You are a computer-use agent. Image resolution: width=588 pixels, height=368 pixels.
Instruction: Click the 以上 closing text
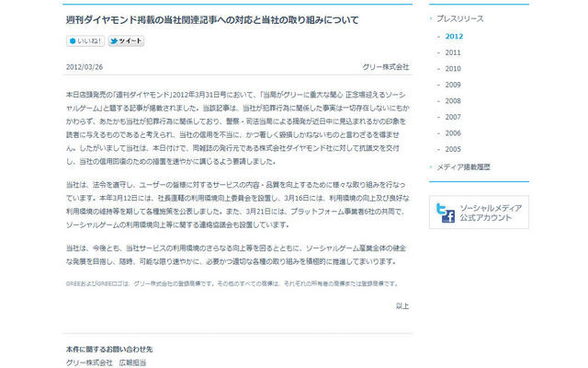402,306
